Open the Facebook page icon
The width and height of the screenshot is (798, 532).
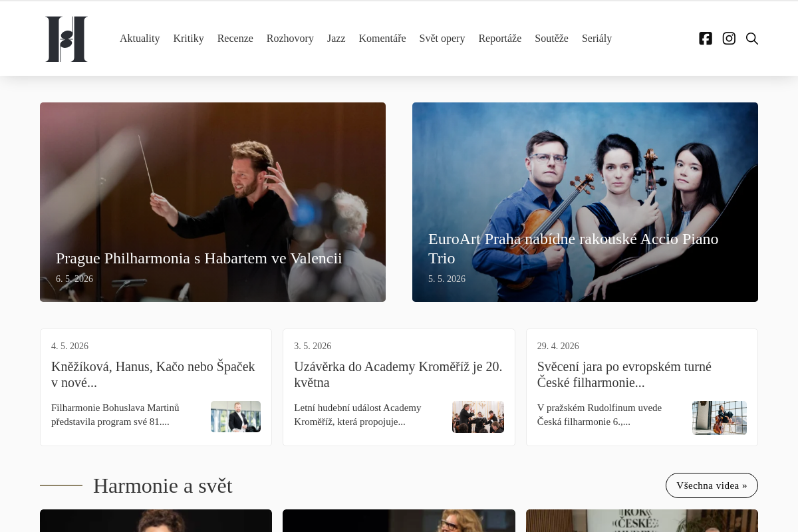coord(706,39)
